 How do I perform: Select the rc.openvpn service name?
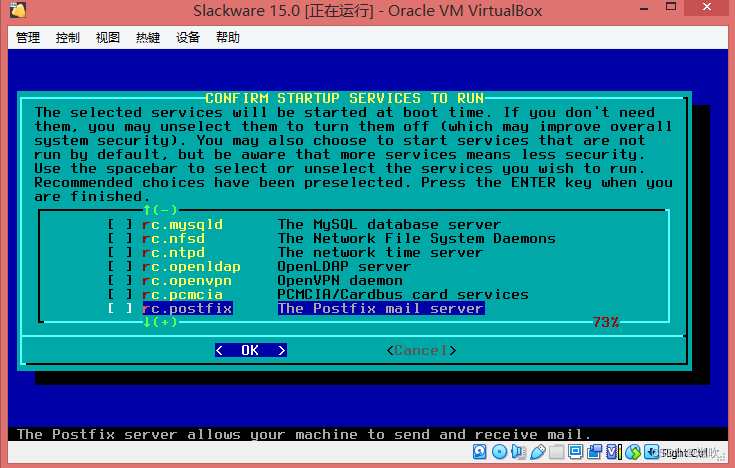point(187,281)
